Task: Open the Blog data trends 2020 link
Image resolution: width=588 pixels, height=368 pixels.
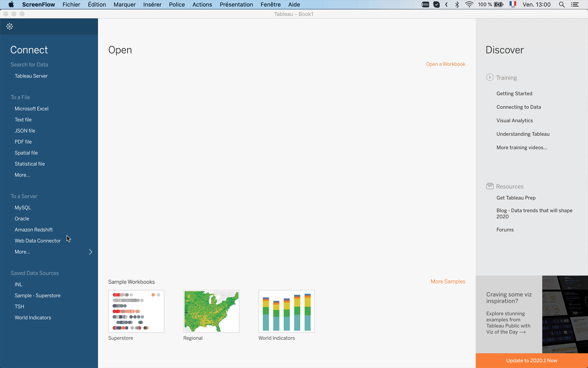Action: coord(535,213)
